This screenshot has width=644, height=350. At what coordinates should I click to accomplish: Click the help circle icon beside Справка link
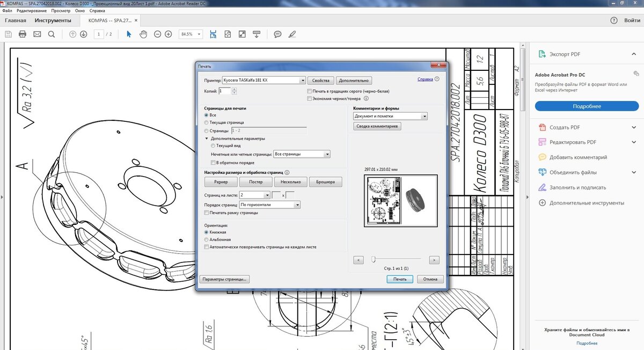[437, 79]
